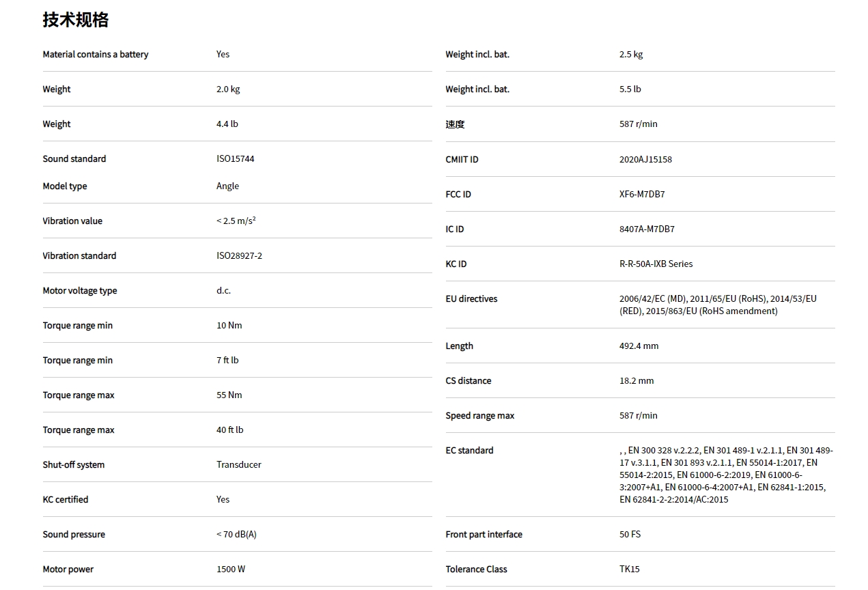Image resolution: width=868 pixels, height=590 pixels.
Task: Click the Motor power value 1500 W
Action: (x=230, y=570)
